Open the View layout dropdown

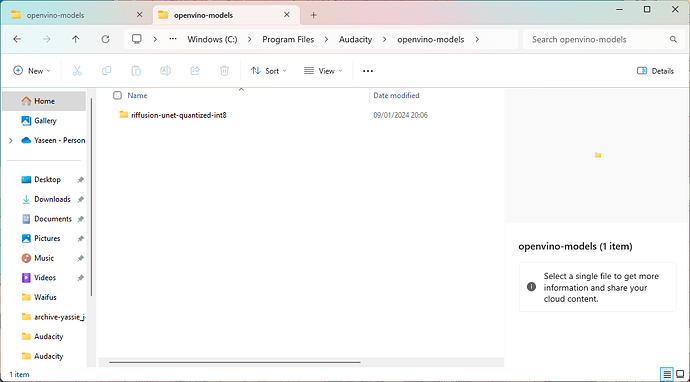(323, 71)
